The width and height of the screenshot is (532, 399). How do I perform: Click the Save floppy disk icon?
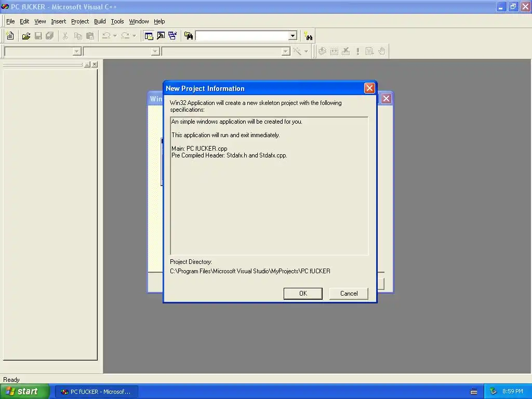click(x=38, y=36)
